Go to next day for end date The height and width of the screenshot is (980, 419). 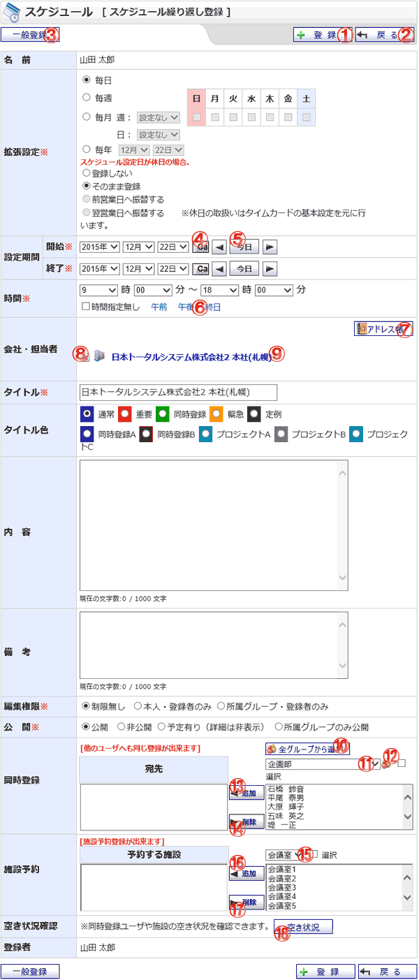tap(270, 268)
